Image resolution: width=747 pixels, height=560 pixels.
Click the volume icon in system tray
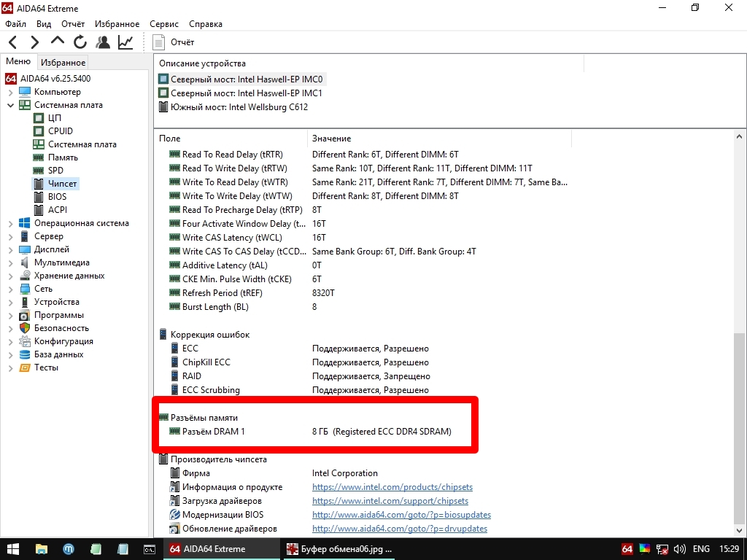pos(680,549)
